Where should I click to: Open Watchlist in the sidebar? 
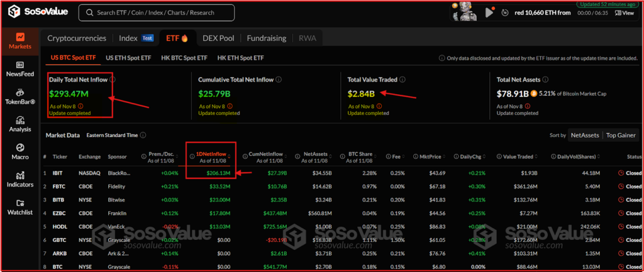(x=20, y=207)
